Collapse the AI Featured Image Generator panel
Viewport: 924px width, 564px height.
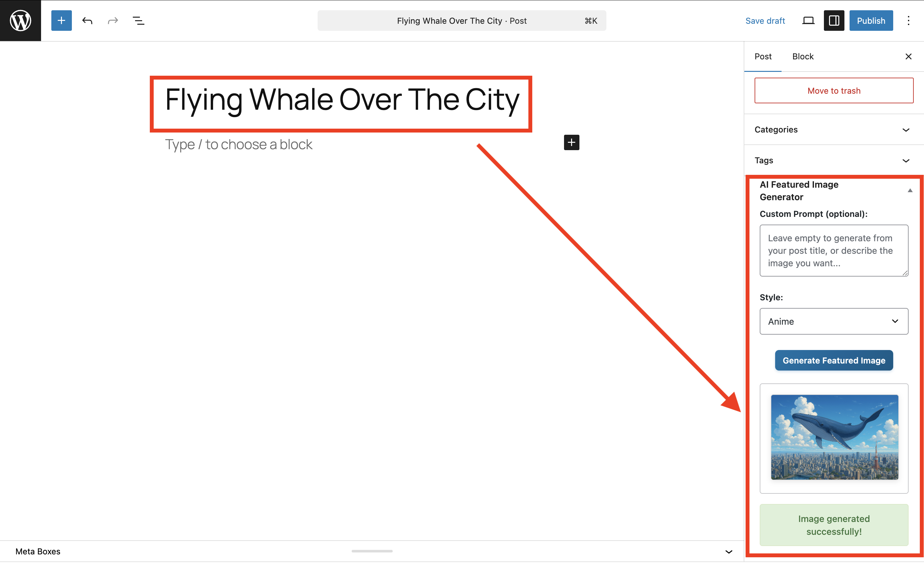pos(909,191)
